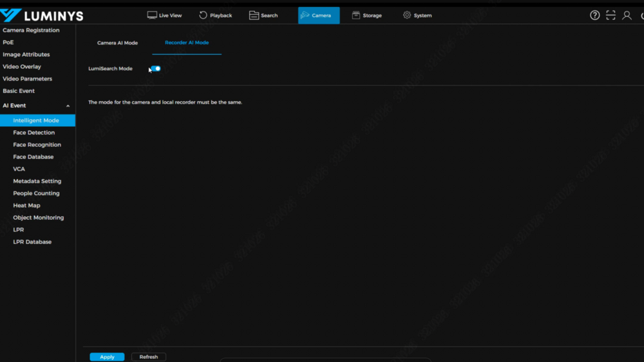This screenshot has height=362, width=644.
Task: Collapse the AI Event section
Action: pyautogui.click(x=68, y=106)
